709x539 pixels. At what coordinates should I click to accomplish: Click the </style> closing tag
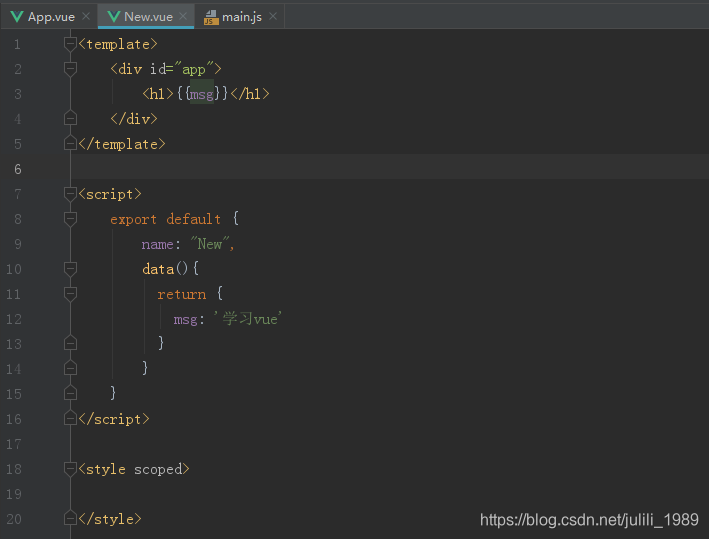click(x=110, y=519)
